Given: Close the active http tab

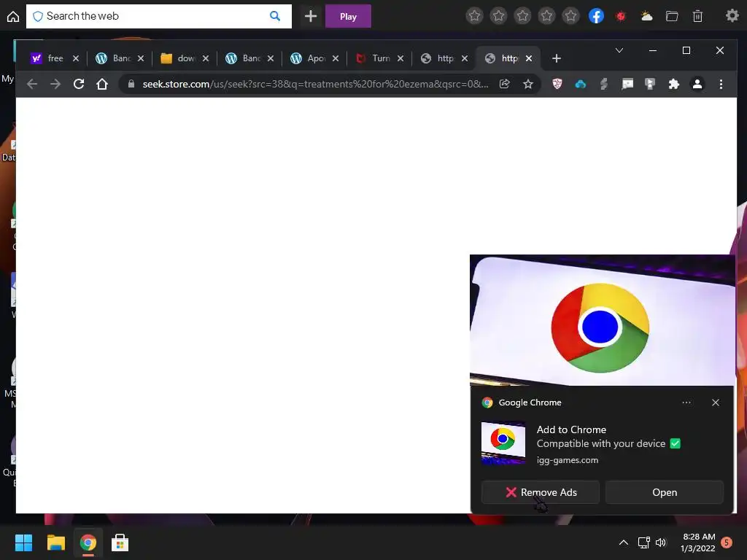Looking at the screenshot, I should (529, 58).
